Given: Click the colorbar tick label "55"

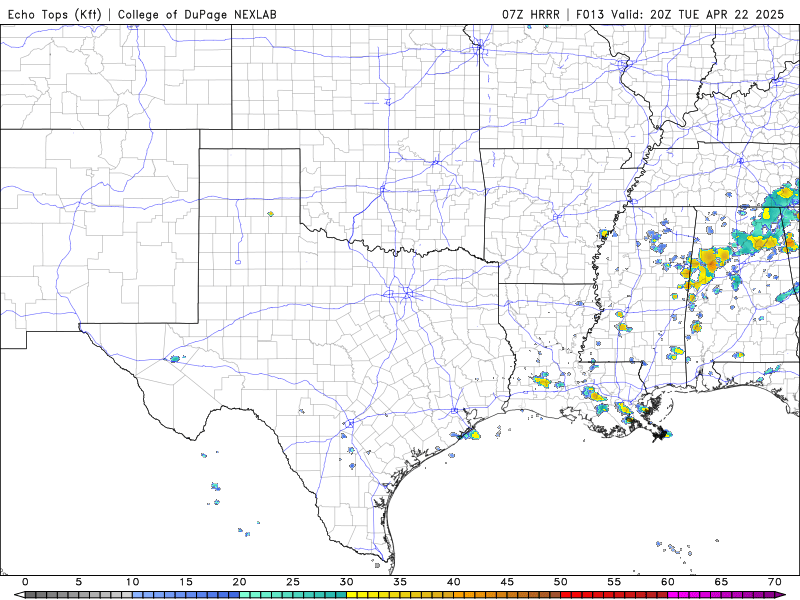Looking at the screenshot, I should point(614,582).
